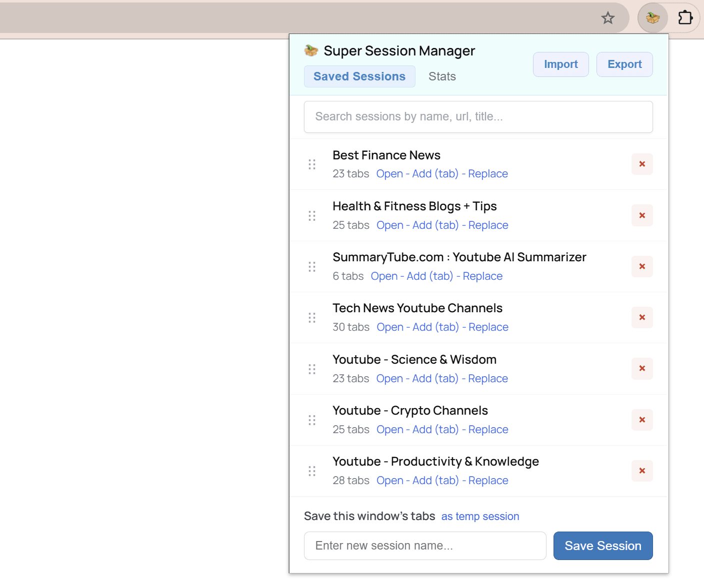This screenshot has width=704, height=588.
Task: Switch to the Stats tab
Action: 442,76
